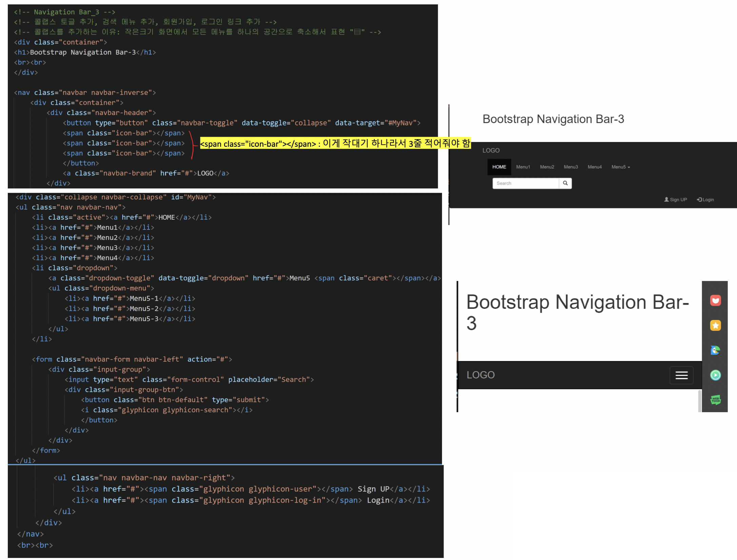Select Menu1 in the navbar
Screen dimensions: 737x560
tap(523, 167)
